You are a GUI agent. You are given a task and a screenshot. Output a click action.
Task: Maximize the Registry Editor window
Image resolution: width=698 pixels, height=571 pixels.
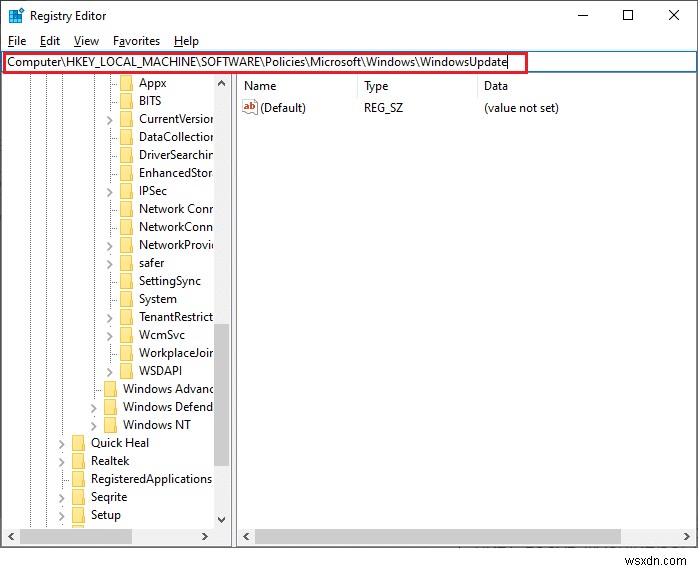click(x=628, y=16)
